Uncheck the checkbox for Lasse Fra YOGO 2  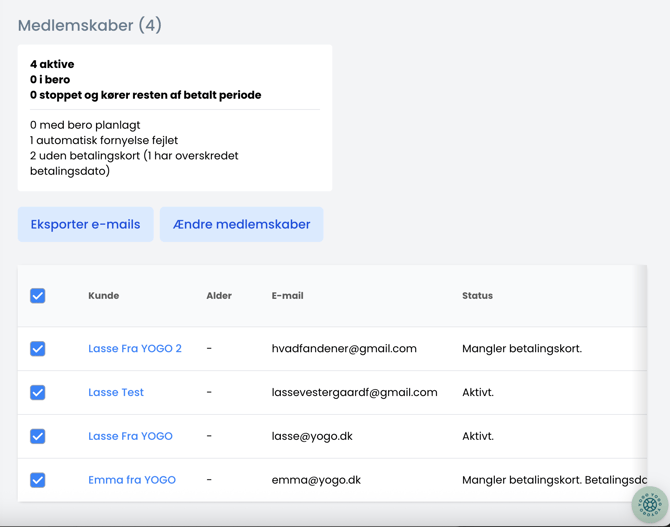click(38, 349)
